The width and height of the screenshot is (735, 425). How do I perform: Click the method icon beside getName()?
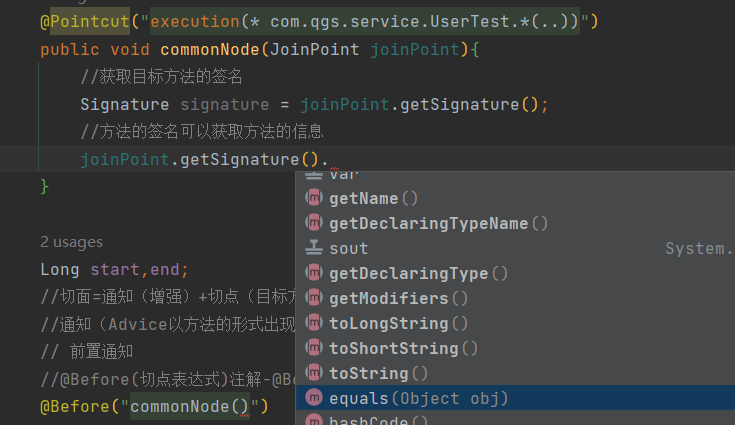tap(314, 198)
